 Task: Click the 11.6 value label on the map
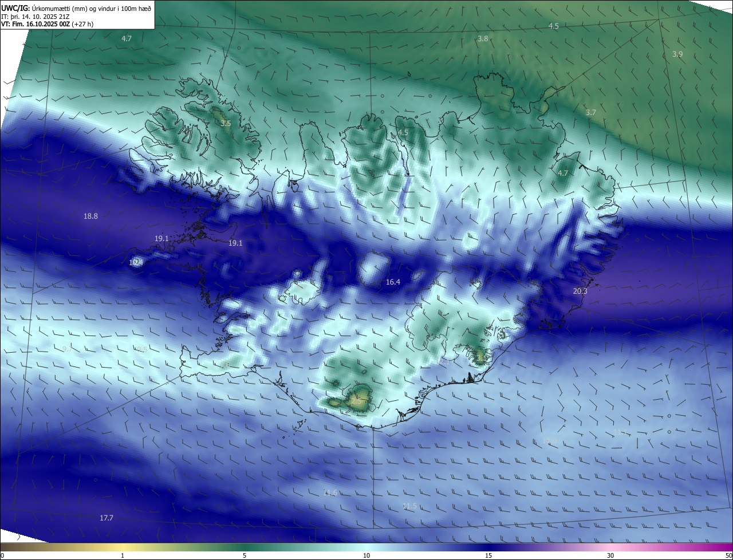click(x=330, y=493)
